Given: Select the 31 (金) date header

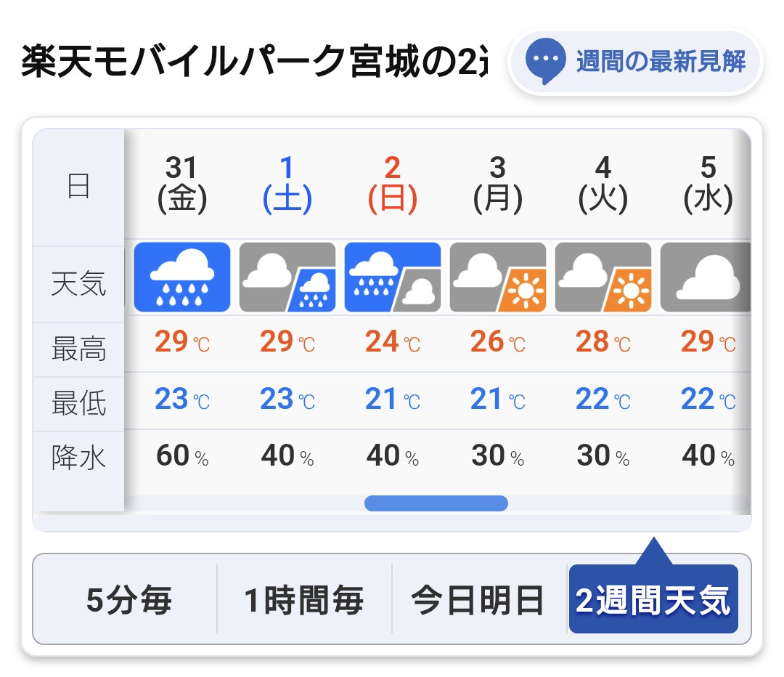Looking at the screenshot, I should 182,185.
